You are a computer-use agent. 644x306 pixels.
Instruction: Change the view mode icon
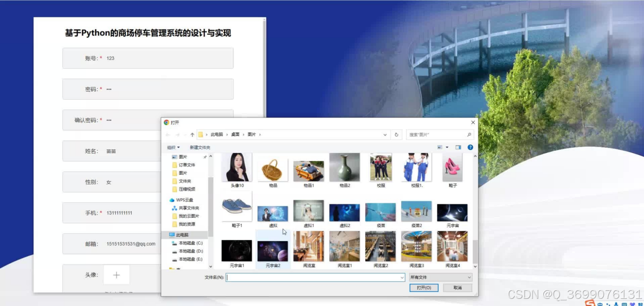coord(440,147)
